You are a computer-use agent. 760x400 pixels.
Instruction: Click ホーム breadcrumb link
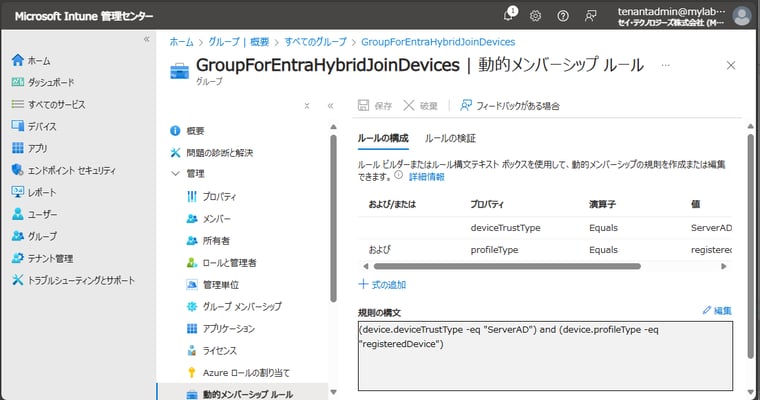181,42
